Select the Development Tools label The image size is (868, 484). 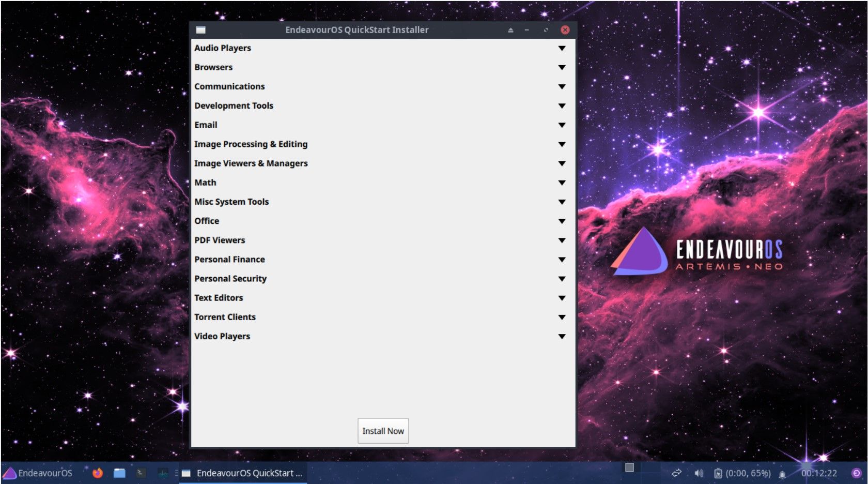(234, 105)
